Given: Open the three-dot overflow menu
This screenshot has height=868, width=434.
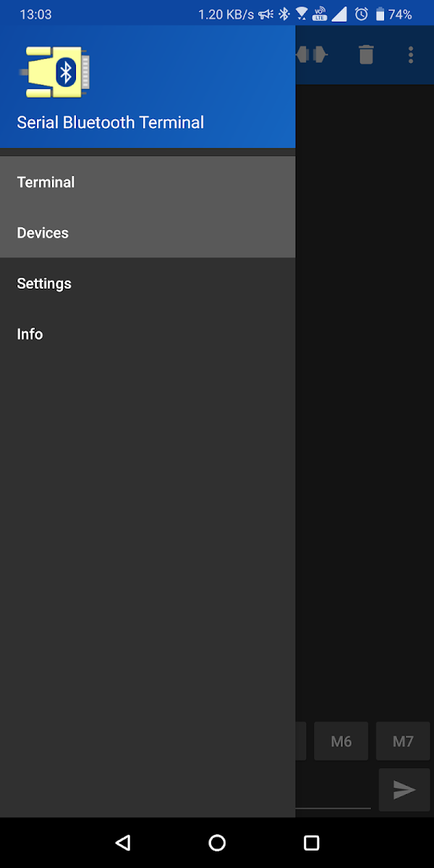Looking at the screenshot, I should 410,54.
